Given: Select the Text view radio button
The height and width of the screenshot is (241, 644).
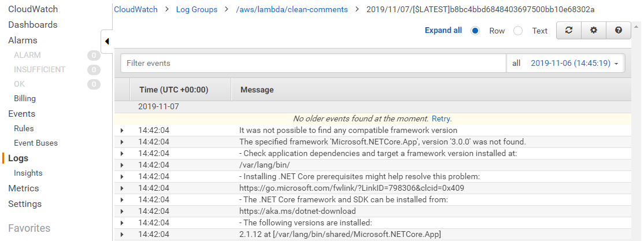Looking at the screenshot, I should pos(518,31).
